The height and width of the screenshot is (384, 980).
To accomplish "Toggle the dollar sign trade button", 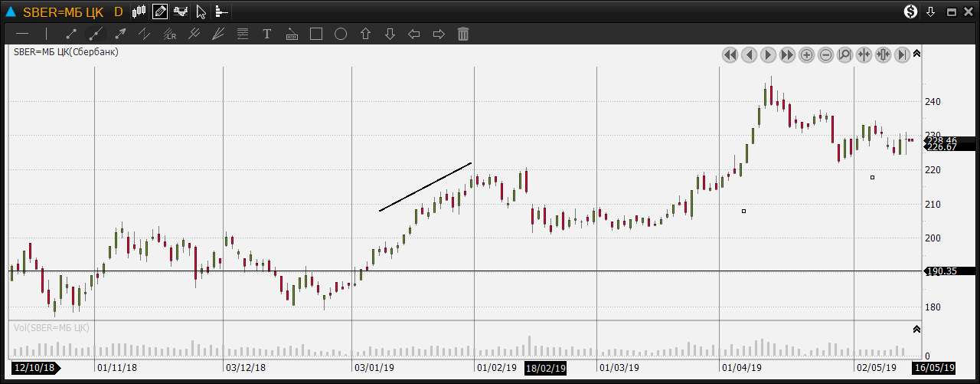I will pyautogui.click(x=910, y=11).
